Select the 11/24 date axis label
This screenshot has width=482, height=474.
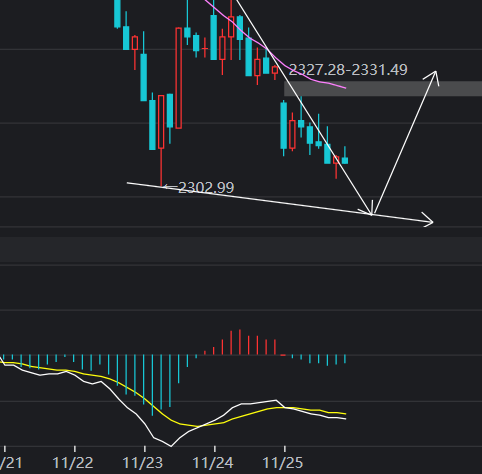tap(213, 463)
